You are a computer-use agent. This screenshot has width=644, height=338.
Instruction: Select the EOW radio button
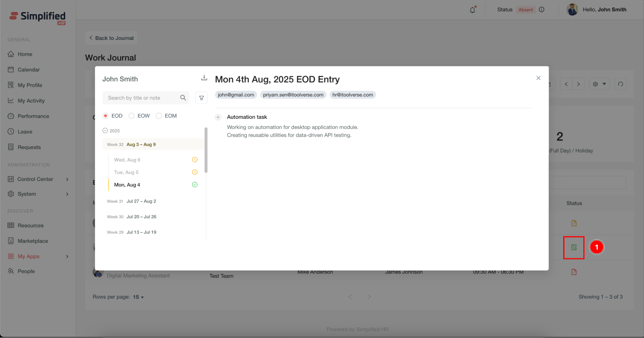[x=131, y=116]
